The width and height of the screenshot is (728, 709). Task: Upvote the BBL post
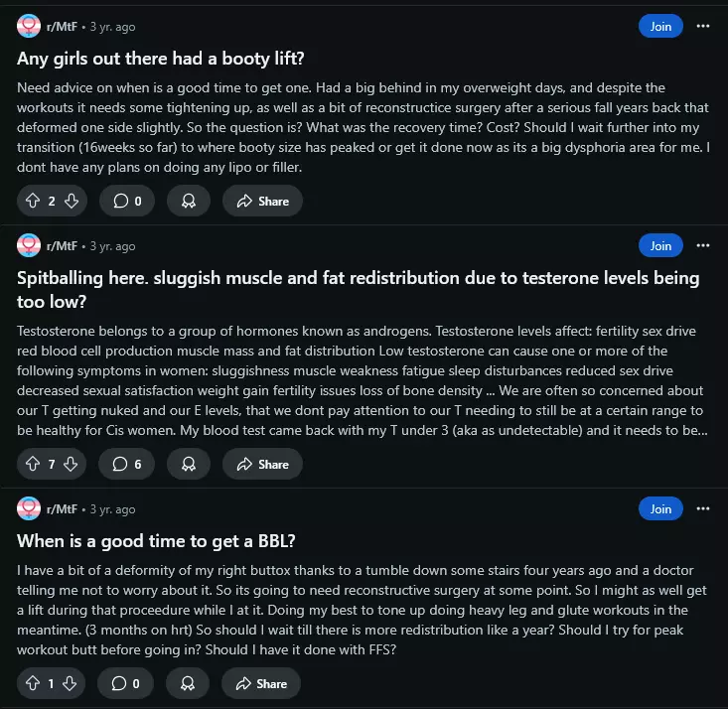coord(32,683)
